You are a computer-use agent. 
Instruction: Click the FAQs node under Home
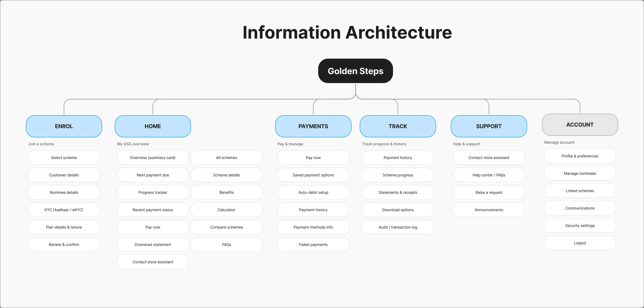(226, 245)
